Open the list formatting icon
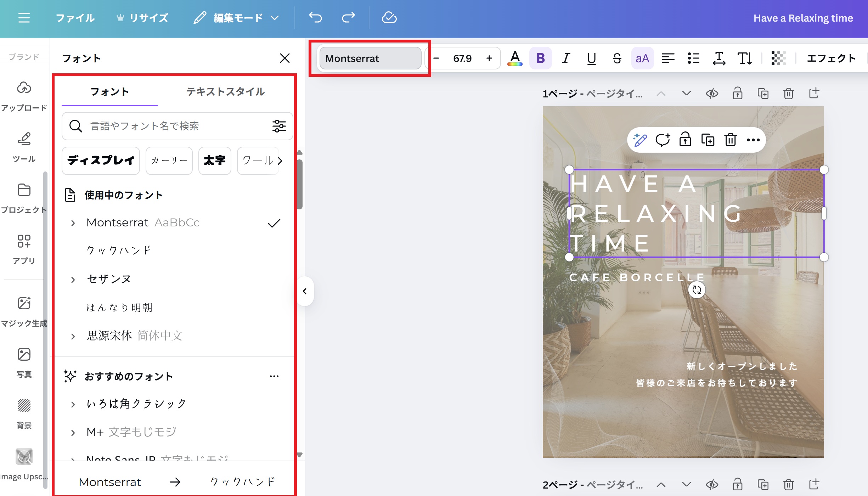 point(693,58)
